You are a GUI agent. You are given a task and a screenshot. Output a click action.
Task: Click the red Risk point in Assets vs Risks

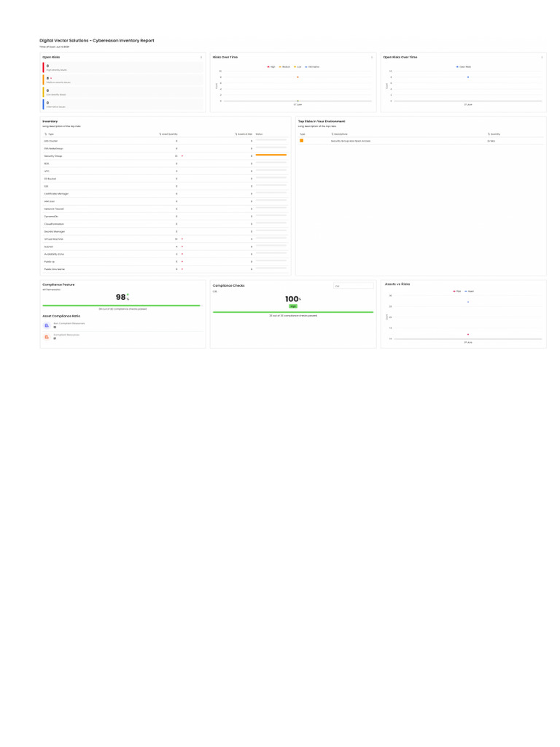click(468, 334)
